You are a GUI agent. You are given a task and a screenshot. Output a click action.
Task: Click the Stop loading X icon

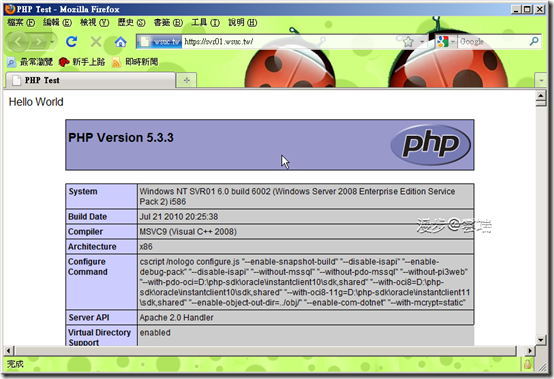96,42
